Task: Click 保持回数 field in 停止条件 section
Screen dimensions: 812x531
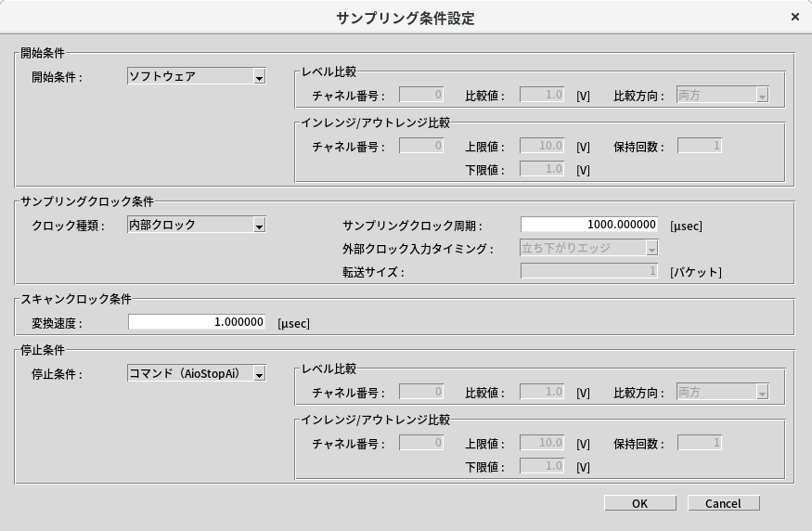Action: pos(700,443)
